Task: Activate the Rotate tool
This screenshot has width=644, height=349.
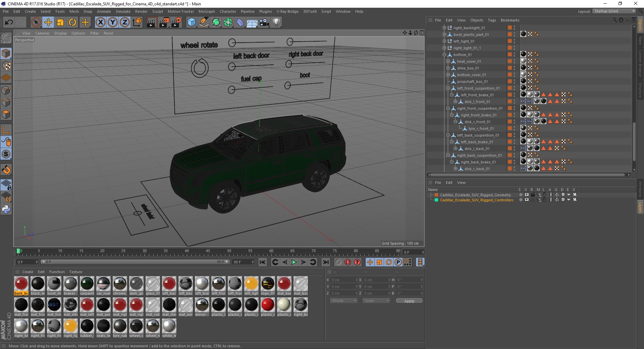Action: (x=72, y=22)
